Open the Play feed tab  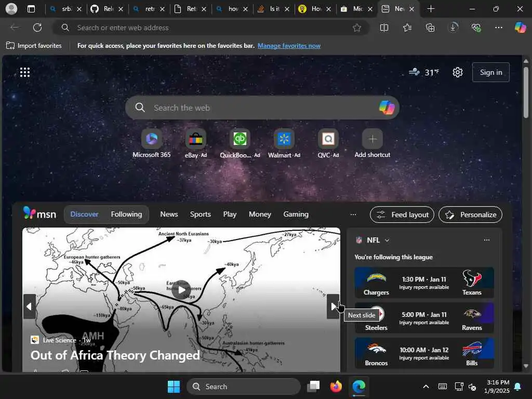[x=230, y=214]
